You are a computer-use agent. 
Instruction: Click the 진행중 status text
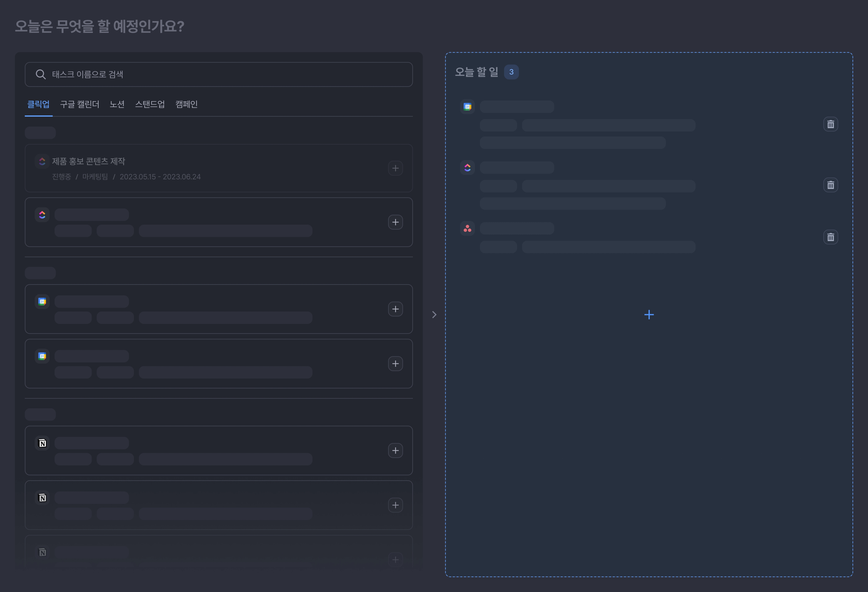pos(61,177)
